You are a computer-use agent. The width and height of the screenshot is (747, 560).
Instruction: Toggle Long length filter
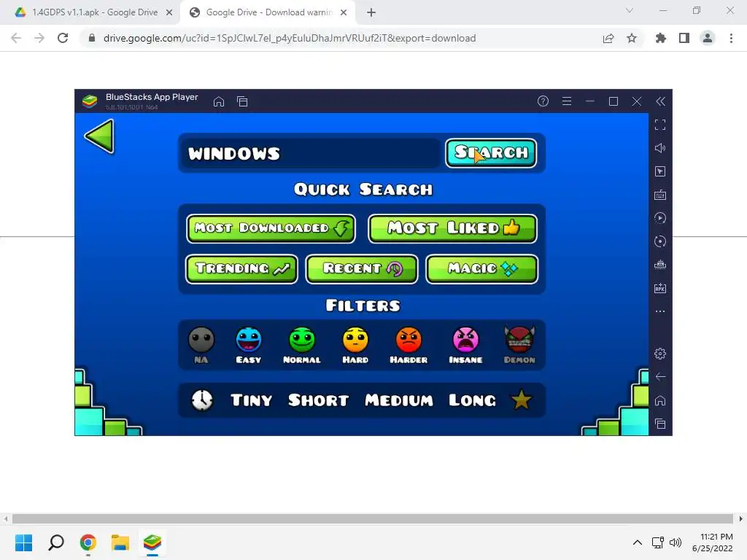(472, 400)
